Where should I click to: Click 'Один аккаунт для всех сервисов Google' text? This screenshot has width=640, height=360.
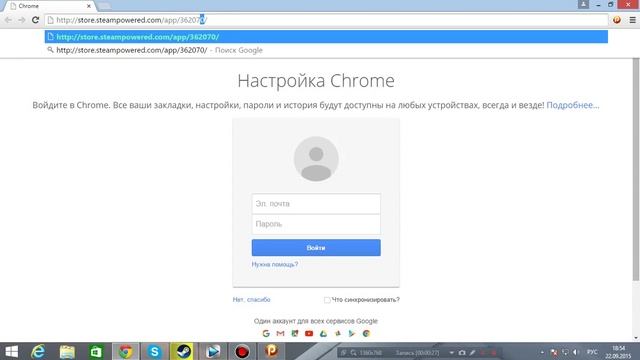pos(316,321)
